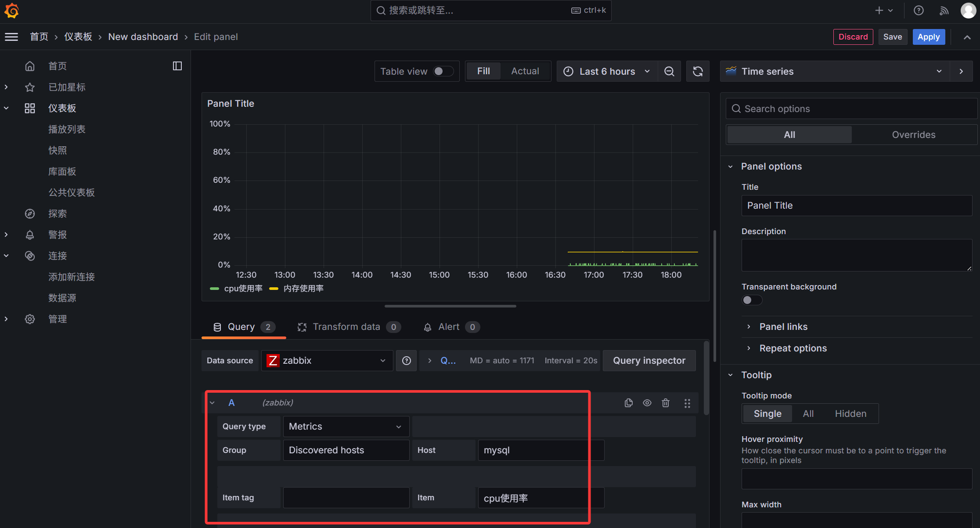Open the Last 6 hours time picker
980x528 pixels.
pyautogui.click(x=607, y=71)
